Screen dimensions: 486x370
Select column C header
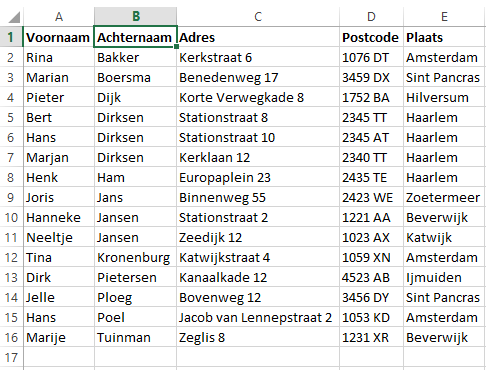tap(258, 16)
